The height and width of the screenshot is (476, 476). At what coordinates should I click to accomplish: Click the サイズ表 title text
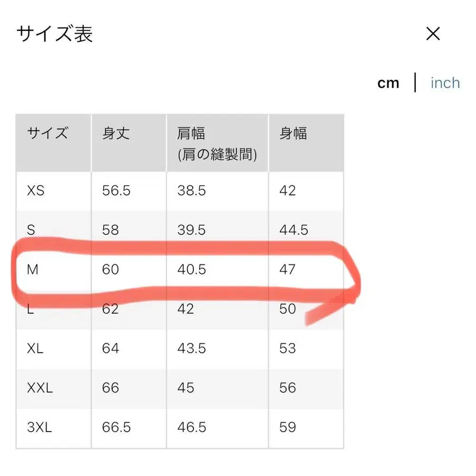pos(53,34)
